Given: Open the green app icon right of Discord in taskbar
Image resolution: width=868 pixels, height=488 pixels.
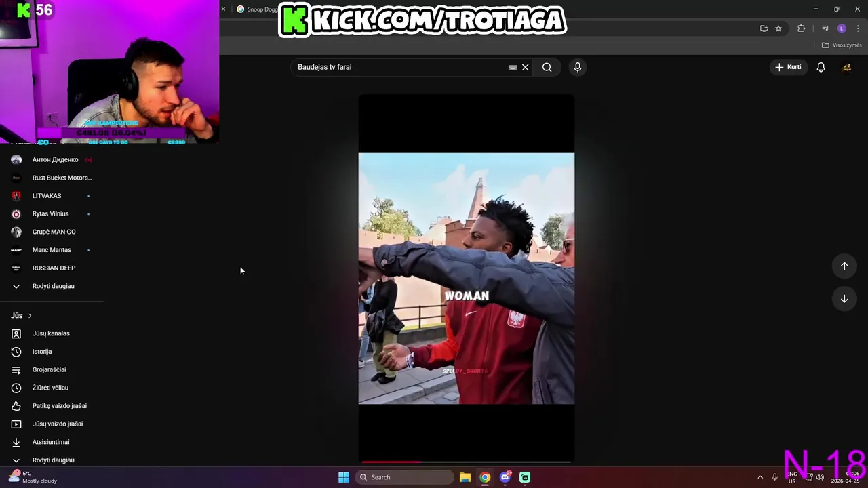Looking at the screenshot, I should click(x=525, y=477).
